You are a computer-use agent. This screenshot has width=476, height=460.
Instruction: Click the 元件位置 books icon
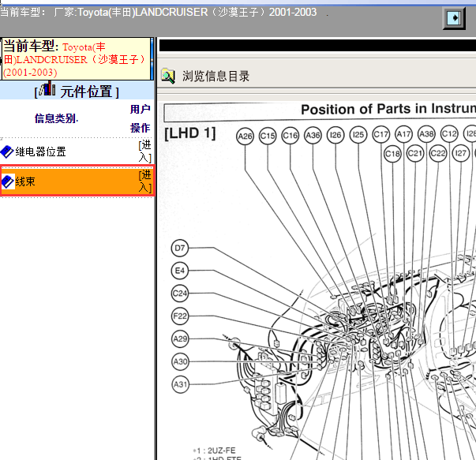click(x=47, y=89)
